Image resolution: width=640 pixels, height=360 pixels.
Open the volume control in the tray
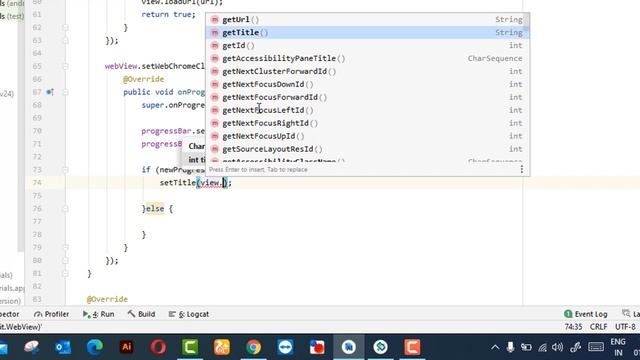point(557,347)
